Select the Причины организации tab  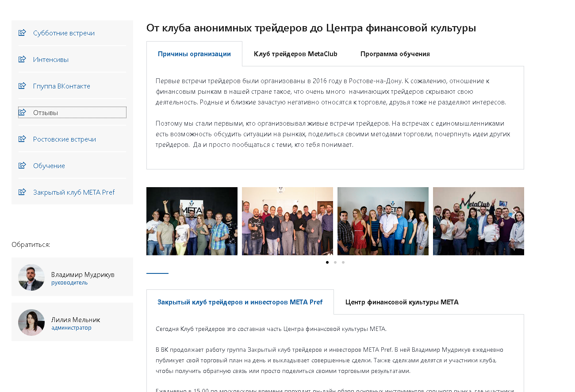(x=194, y=54)
